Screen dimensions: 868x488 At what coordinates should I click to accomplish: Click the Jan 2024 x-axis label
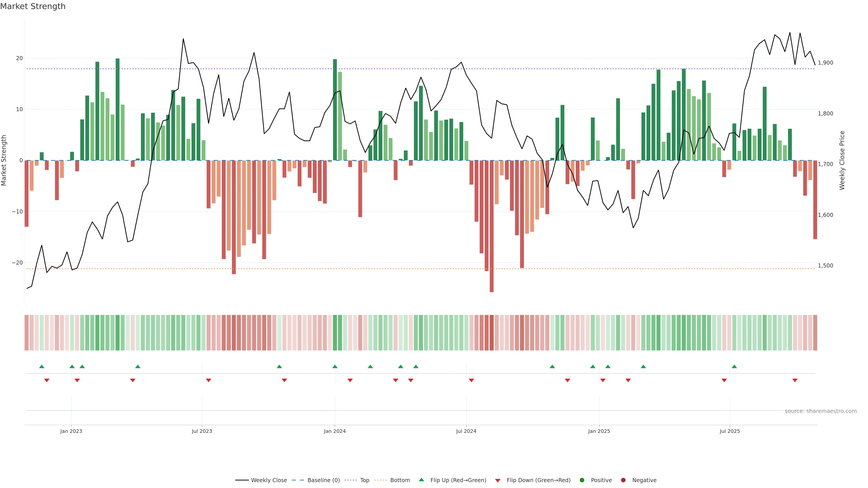(335, 431)
